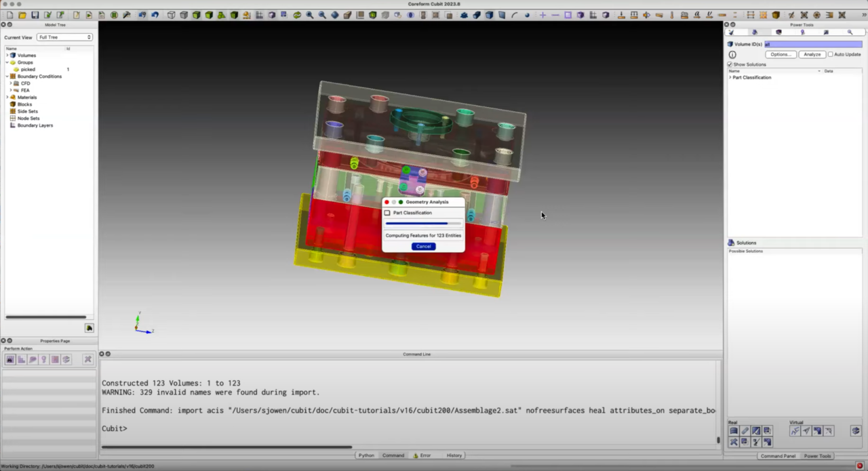Expand Part Classification in solutions list
The image size is (868, 471).
730,77
